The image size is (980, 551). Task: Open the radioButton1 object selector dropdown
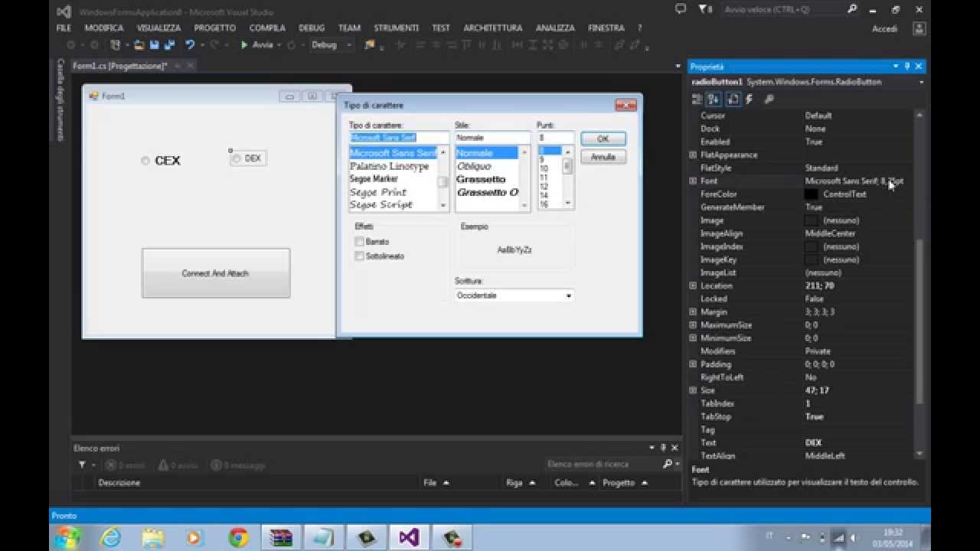tap(921, 82)
